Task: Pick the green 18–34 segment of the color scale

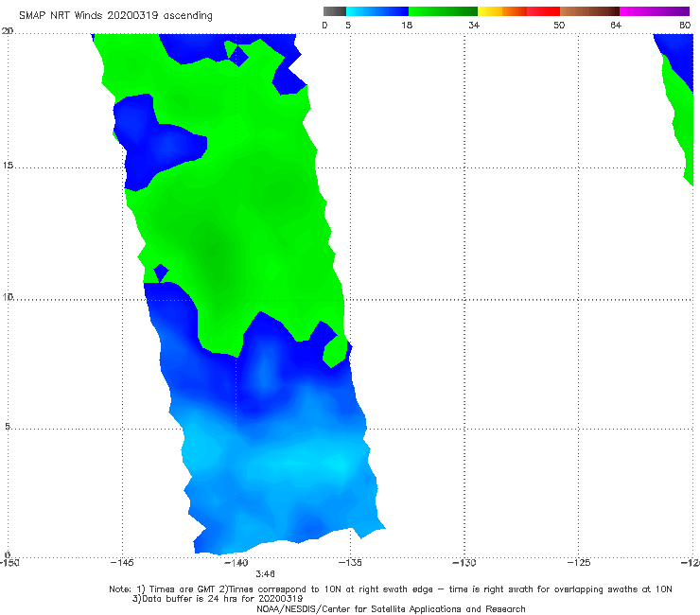Action: tap(443, 11)
